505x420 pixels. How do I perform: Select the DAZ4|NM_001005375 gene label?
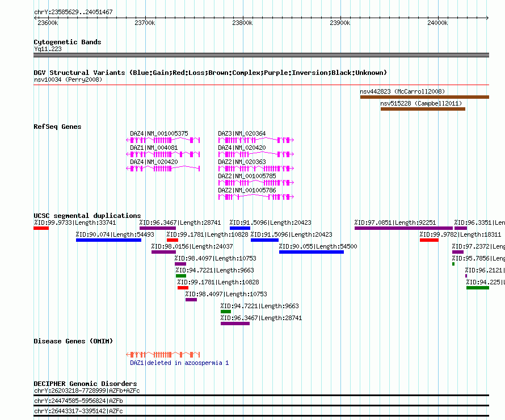159,133
